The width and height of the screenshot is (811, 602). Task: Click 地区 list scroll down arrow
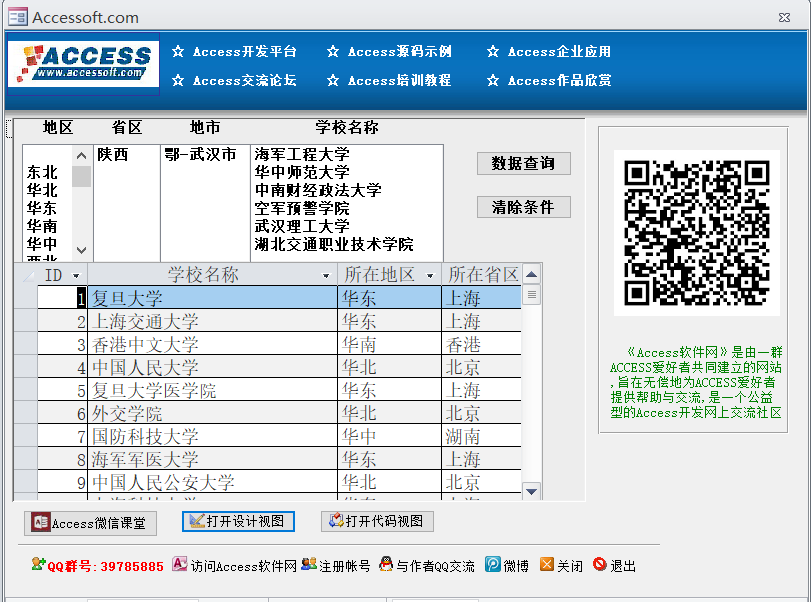click(81, 250)
